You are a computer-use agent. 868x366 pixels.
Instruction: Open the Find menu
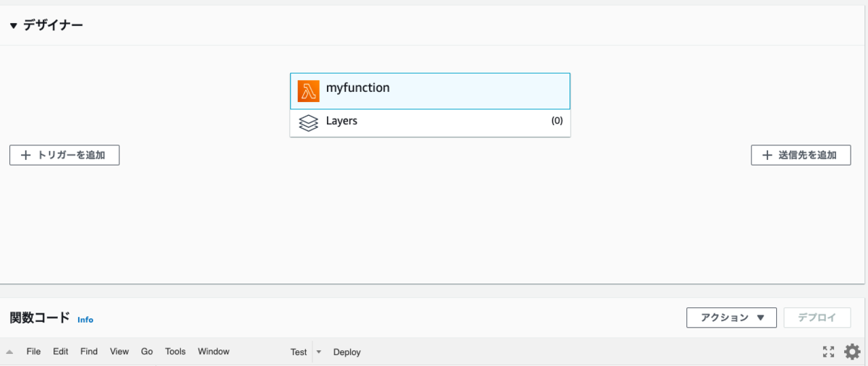pyautogui.click(x=89, y=352)
